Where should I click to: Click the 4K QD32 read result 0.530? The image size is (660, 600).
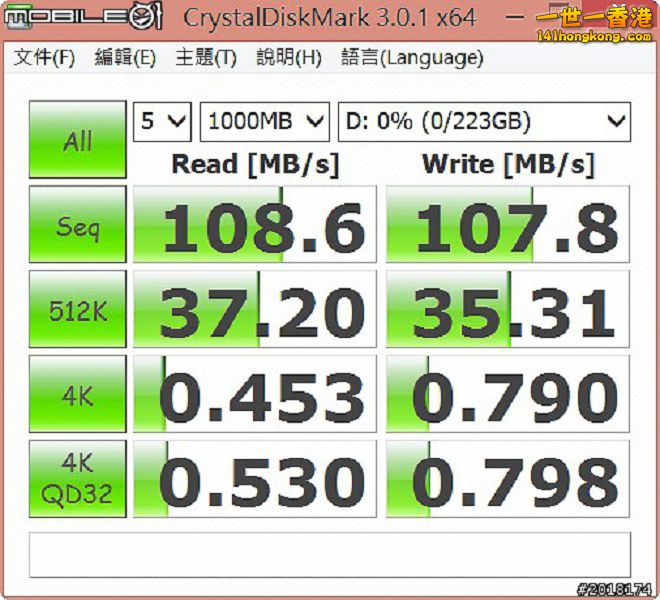coord(255,480)
